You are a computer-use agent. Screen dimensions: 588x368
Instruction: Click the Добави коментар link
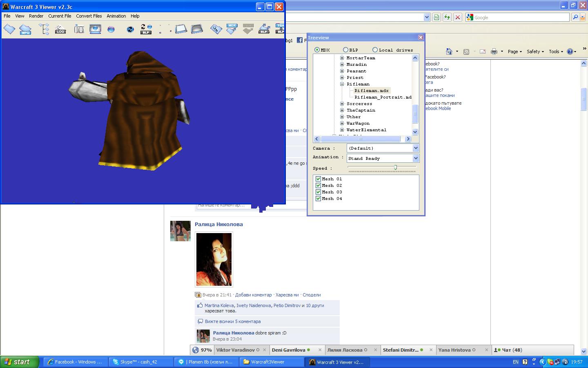click(x=253, y=295)
